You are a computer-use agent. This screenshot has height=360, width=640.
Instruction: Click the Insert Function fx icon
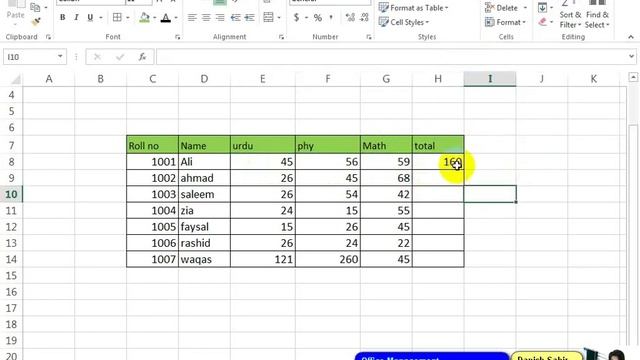coord(142,57)
